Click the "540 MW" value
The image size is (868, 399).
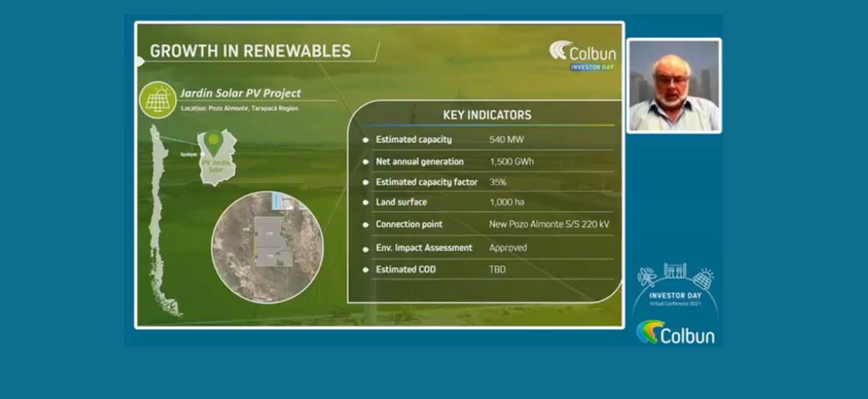(506, 139)
